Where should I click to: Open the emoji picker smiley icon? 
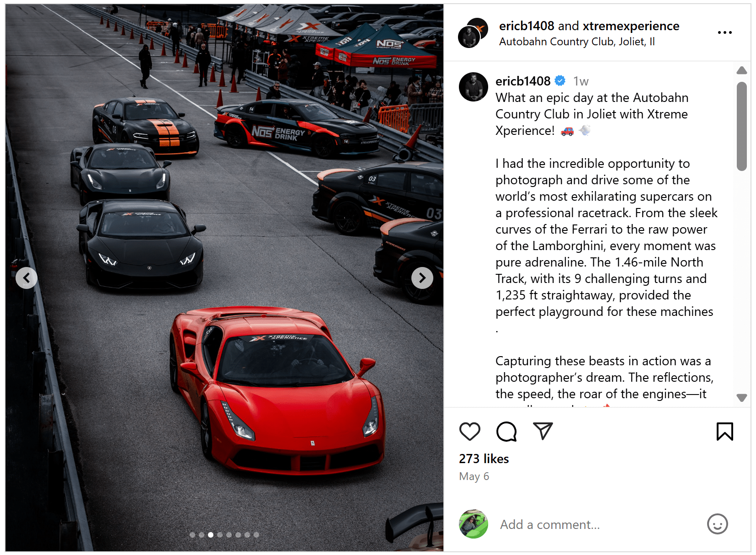tap(717, 524)
